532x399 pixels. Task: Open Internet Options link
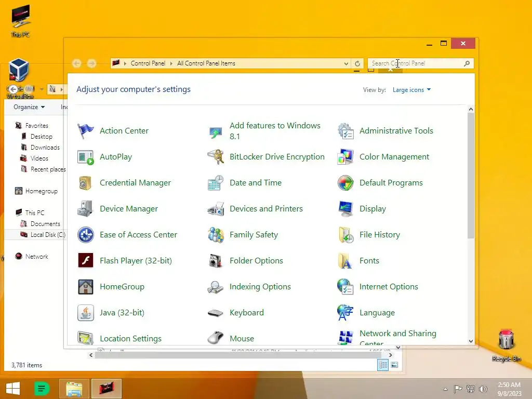coord(389,287)
